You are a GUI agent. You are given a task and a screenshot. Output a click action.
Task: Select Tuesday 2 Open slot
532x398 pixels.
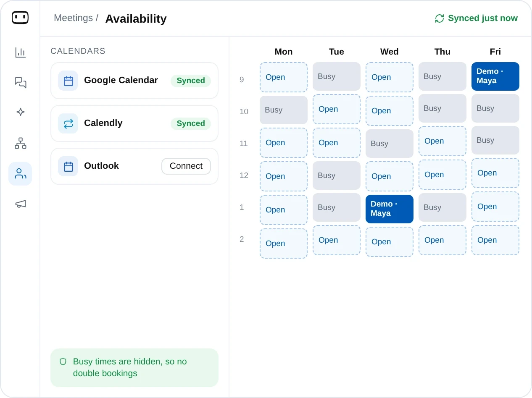point(337,240)
